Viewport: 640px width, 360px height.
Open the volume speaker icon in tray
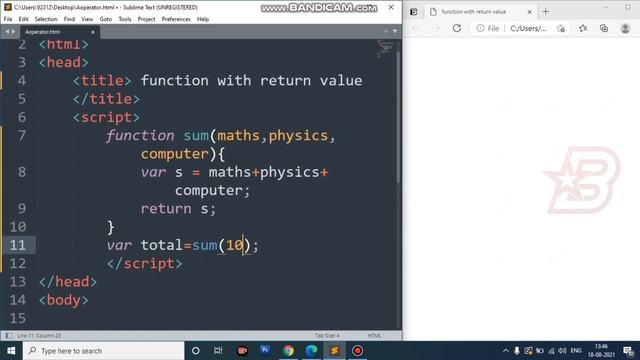(x=562, y=351)
